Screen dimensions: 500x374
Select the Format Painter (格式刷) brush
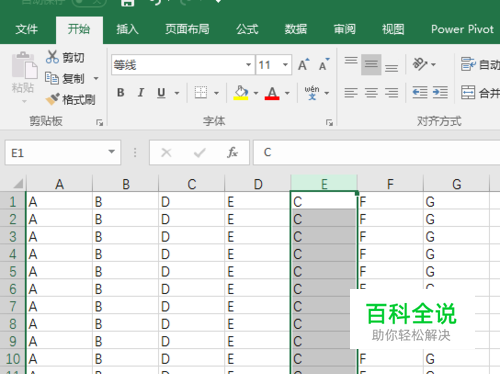tap(52, 99)
